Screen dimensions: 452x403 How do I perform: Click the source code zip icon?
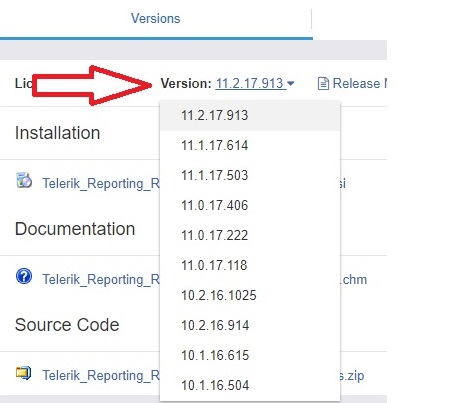click(23, 373)
